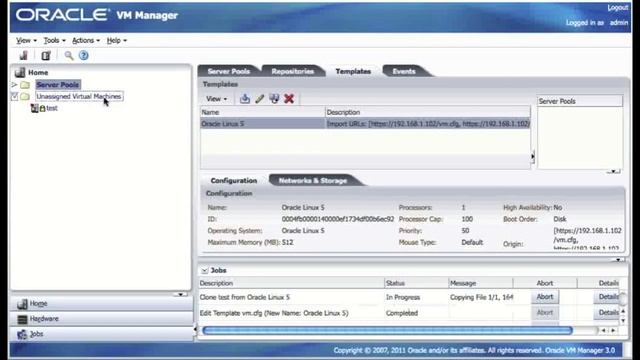View Details of the Edit Template job
The width and height of the screenshot is (640, 360).
coord(608,313)
